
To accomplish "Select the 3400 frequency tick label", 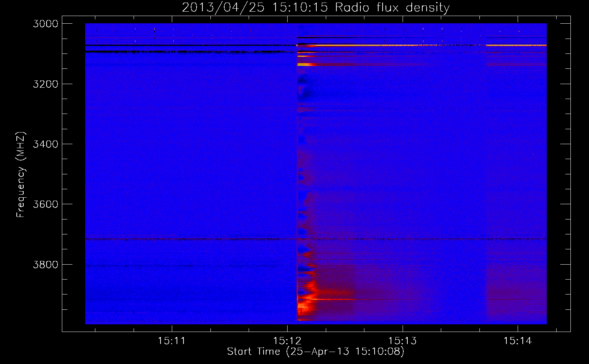I will click(x=46, y=144).
